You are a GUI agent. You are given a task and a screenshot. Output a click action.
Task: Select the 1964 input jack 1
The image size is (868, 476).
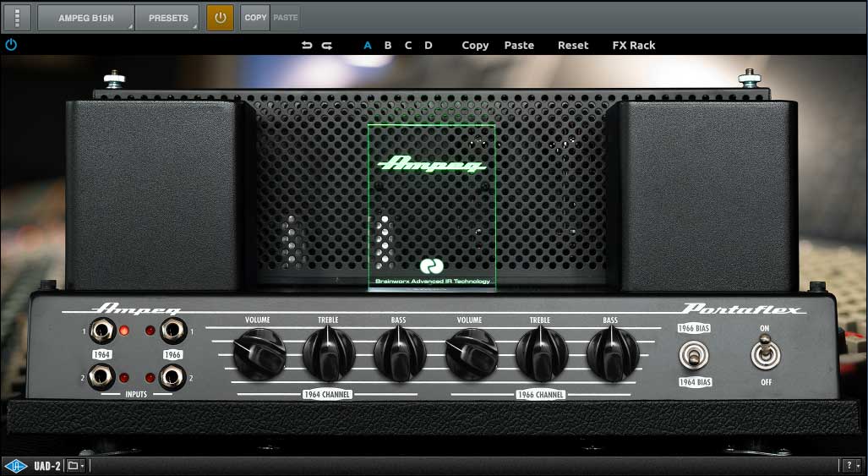(102, 331)
